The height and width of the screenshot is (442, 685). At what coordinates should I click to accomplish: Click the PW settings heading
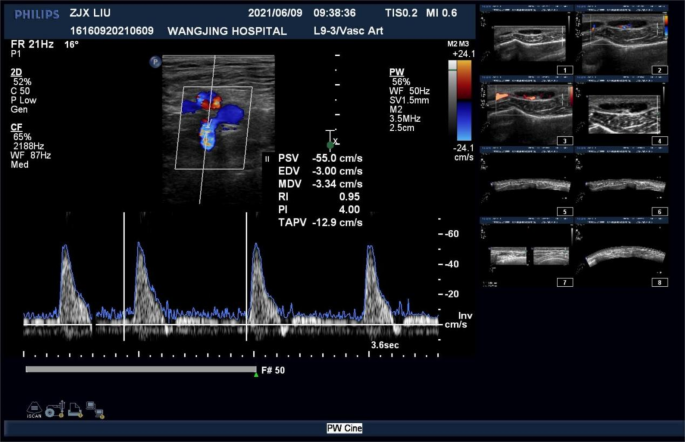397,73
